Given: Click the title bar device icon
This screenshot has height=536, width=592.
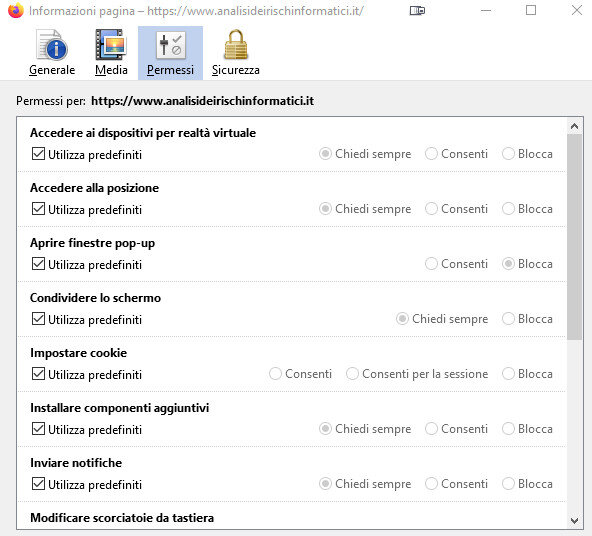Looking at the screenshot, I should 417,11.
